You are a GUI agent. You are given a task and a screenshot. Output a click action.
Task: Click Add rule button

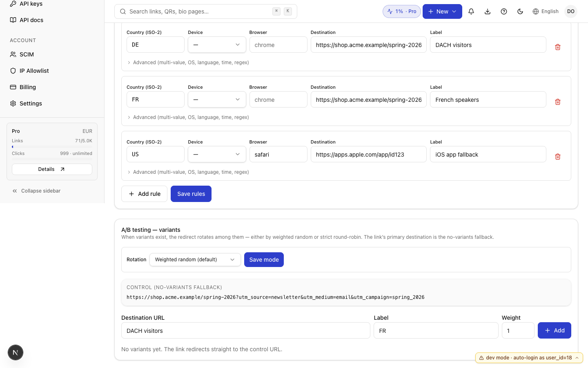(x=144, y=194)
